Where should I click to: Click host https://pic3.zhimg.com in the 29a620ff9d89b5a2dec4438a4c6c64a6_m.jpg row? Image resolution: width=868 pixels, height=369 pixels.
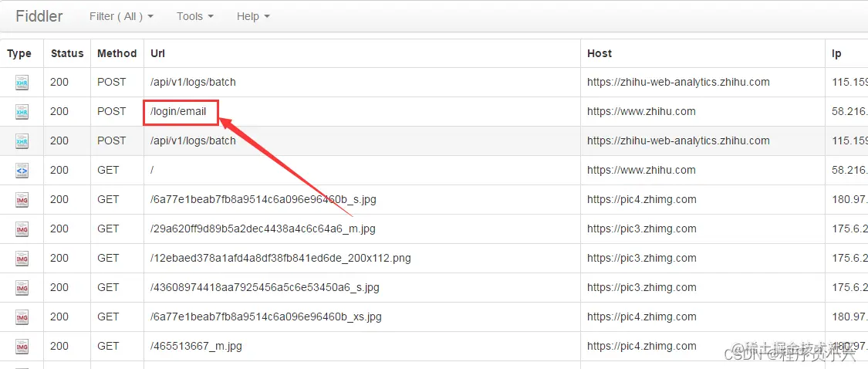[642, 229]
